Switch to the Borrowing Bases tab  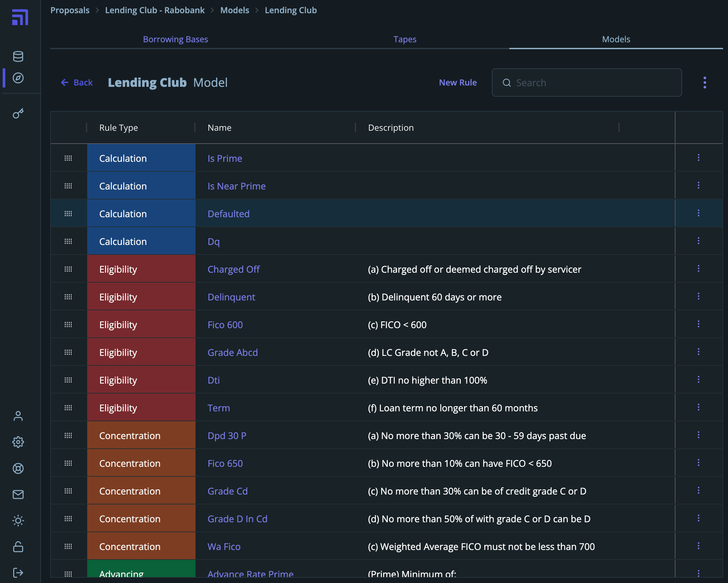175,39
